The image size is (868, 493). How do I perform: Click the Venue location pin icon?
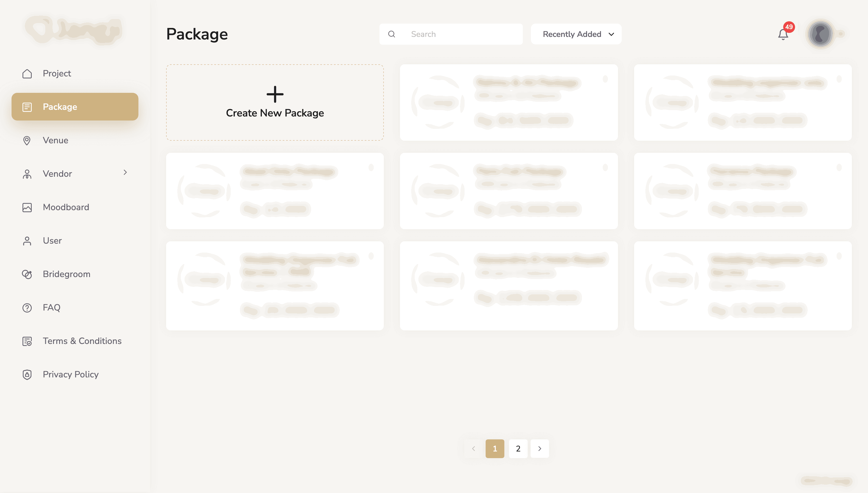[x=27, y=140]
